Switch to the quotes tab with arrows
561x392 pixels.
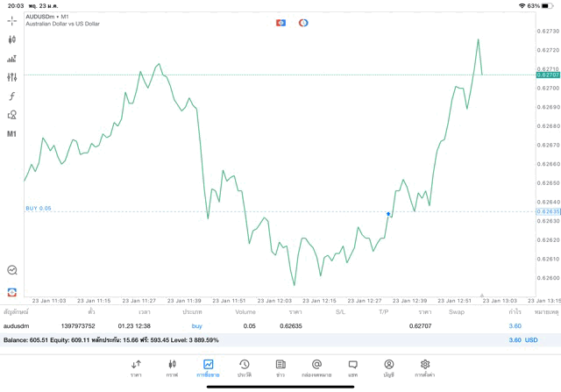point(136,368)
